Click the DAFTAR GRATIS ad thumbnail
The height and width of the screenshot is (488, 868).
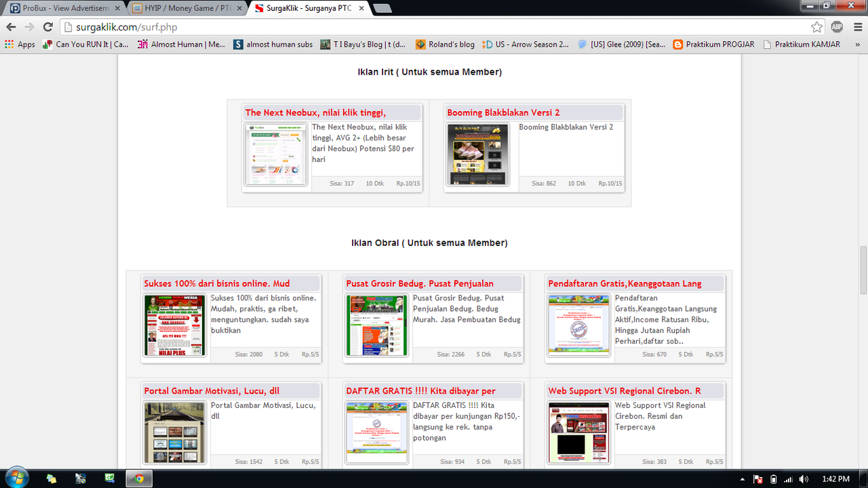pyautogui.click(x=377, y=433)
